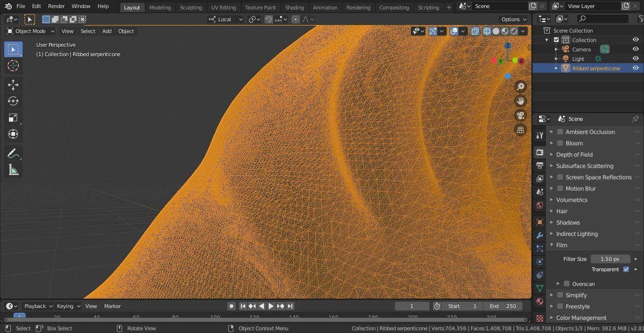This screenshot has width=644, height=333.
Task: Switch perspective/orthographic grid icon
Action: click(x=520, y=130)
